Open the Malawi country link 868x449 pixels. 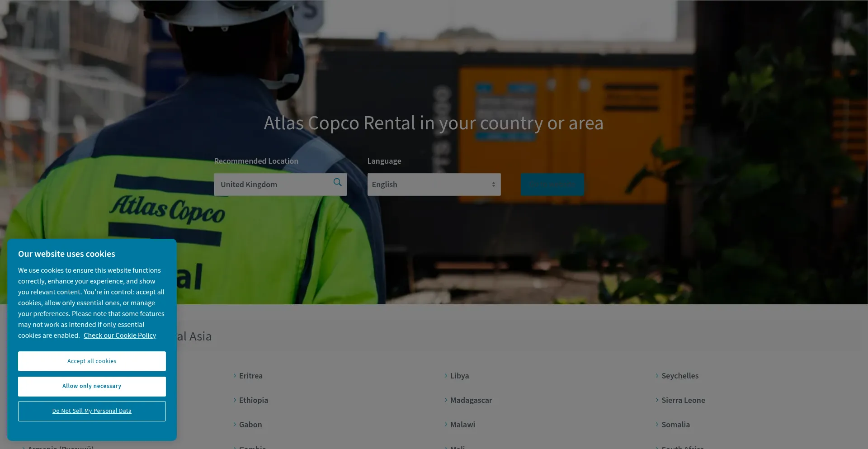[462, 425]
